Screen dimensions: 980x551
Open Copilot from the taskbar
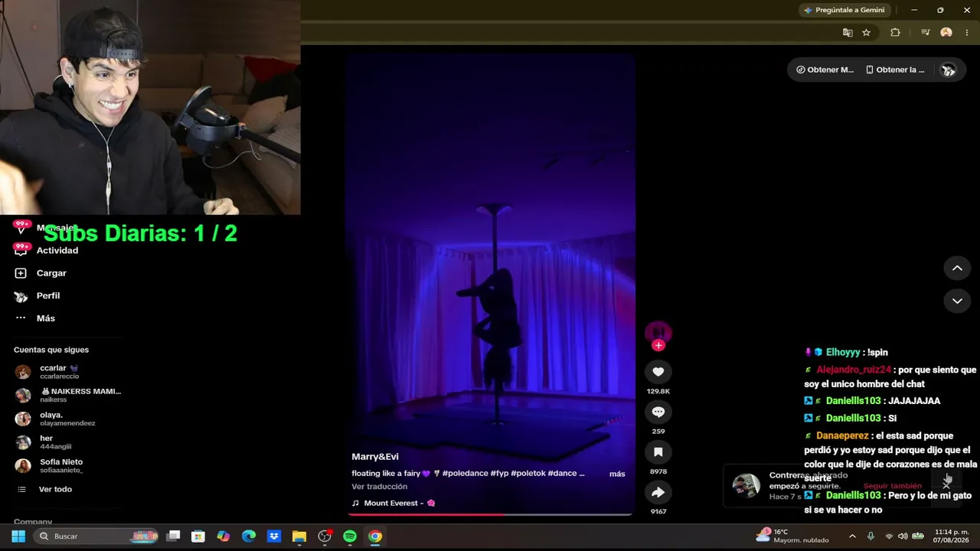[224, 536]
